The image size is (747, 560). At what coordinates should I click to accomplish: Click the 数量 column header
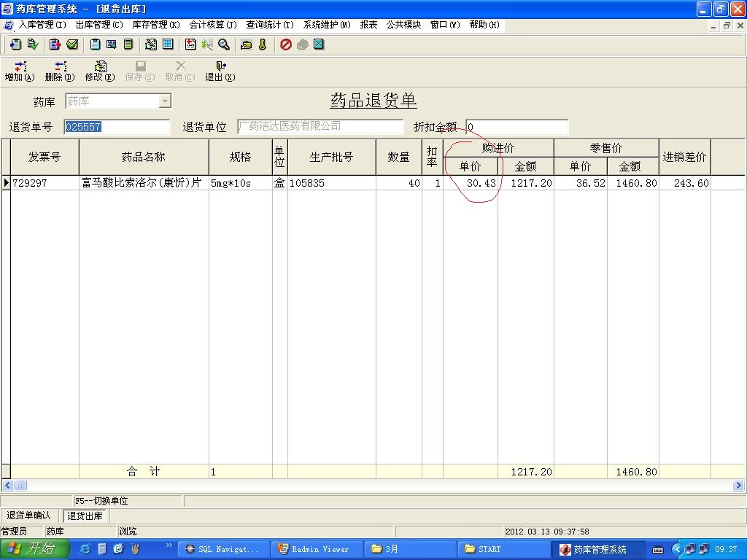click(x=399, y=157)
